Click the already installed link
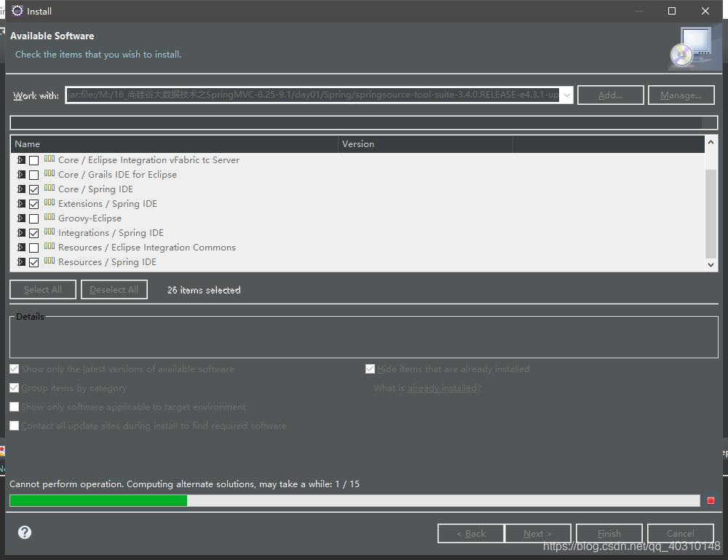This screenshot has width=728, height=560. pyautogui.click(x=442, y=388)
